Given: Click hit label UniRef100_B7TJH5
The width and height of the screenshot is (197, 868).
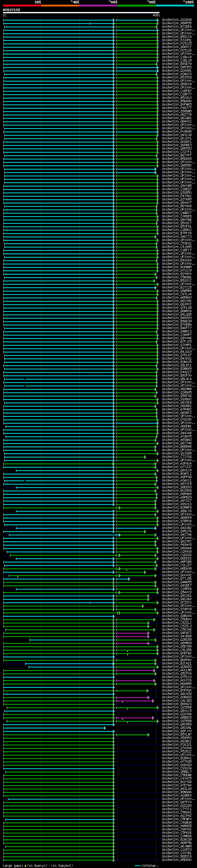Looking at the screenshot, I should click(177, 579).
